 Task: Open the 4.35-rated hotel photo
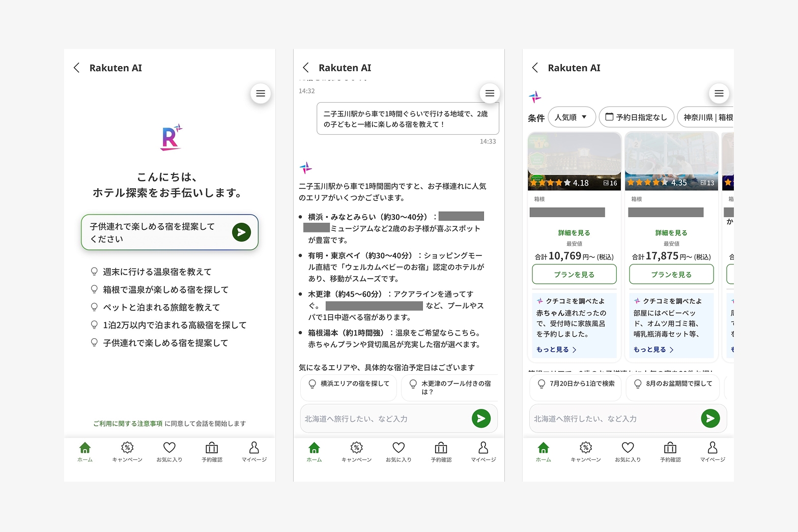click(x=671, y=161)
